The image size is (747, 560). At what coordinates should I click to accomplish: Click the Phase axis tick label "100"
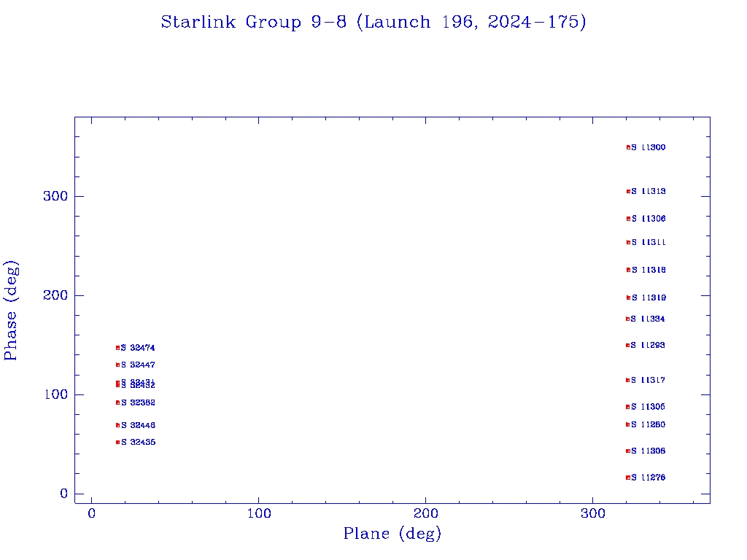pyautogui.click(x=55, y=394)
